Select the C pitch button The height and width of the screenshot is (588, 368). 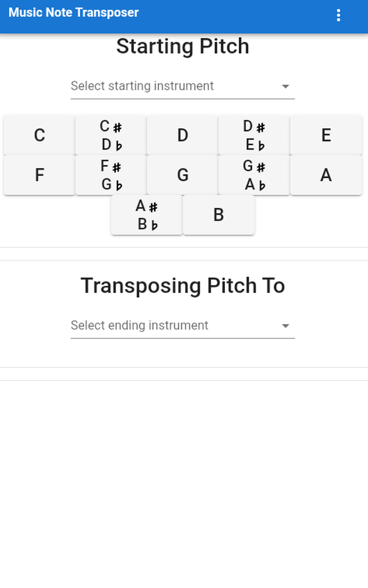(40, 136)
